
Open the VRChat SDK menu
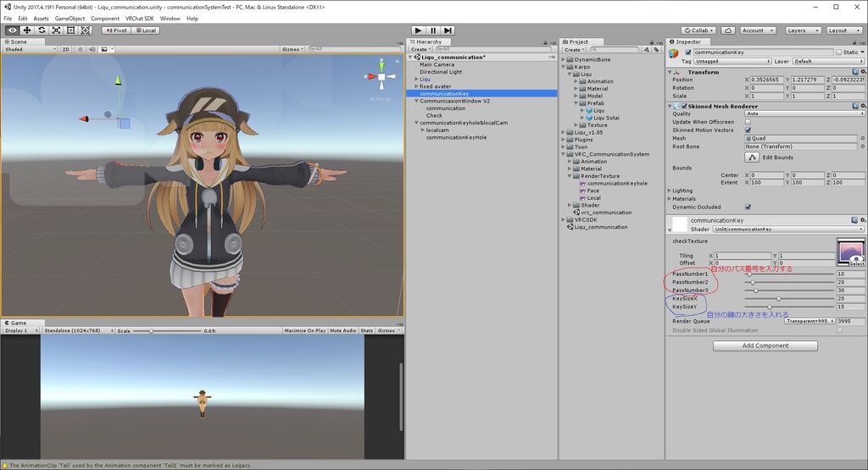140,18
